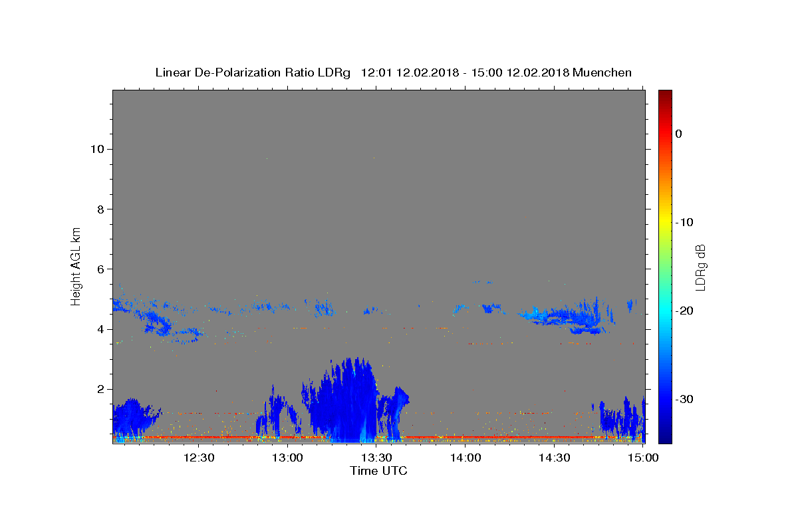Click the height label '6' on y-axis

(99, 269)
